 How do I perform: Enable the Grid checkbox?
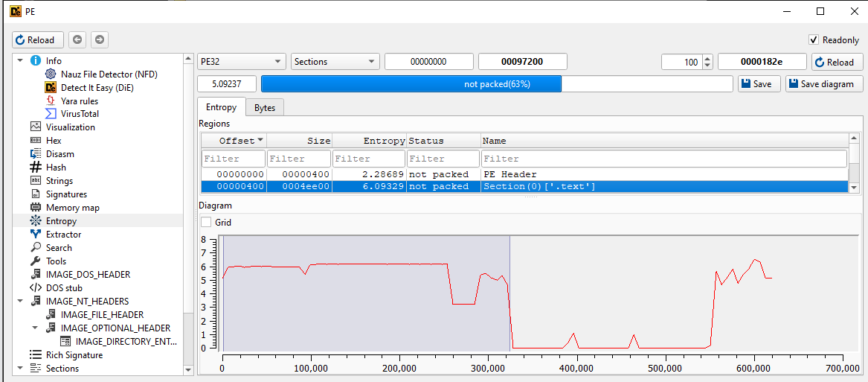(206, 223)
